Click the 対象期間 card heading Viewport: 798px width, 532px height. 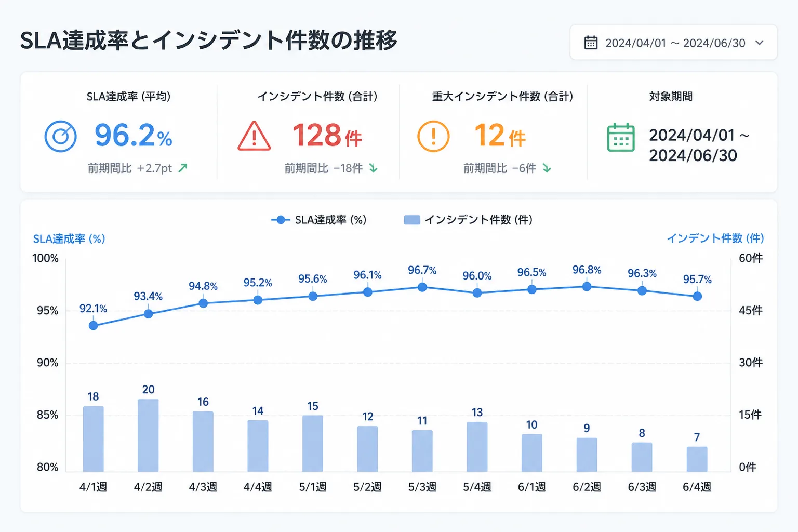coord(671,97)
